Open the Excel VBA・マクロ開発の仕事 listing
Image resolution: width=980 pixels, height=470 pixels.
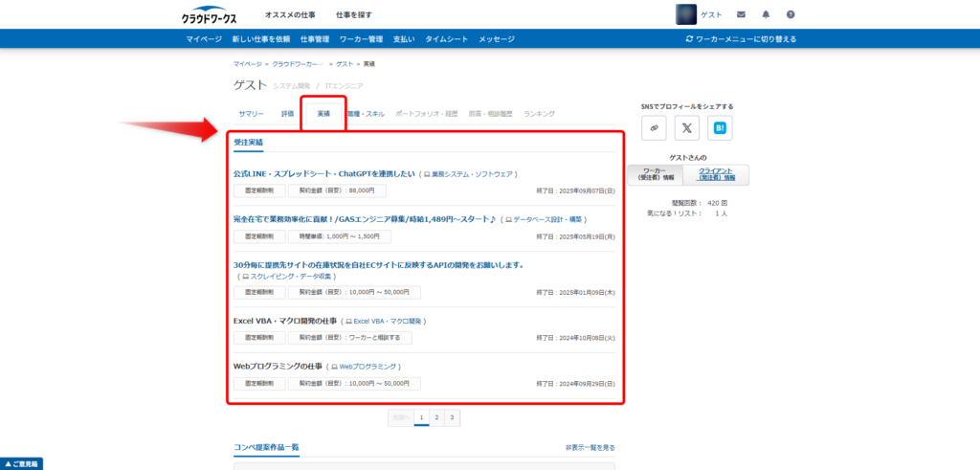click(286, 321)
